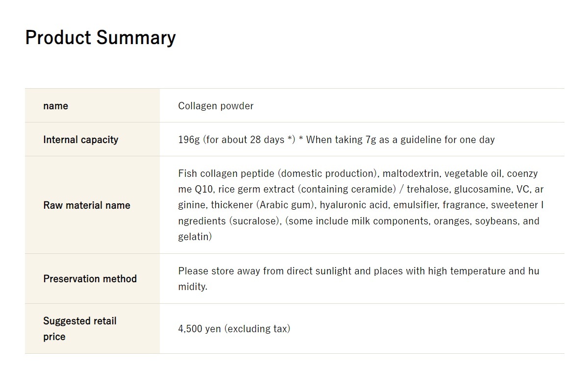Click the 'Internal capacity' label cell
The height and width of the screenshot is (367, 588).
pos(92,139)
